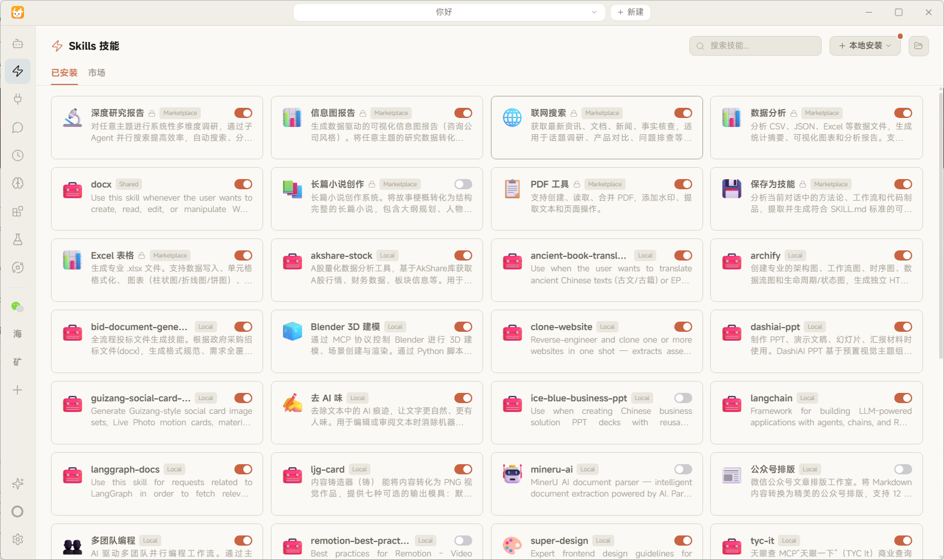
Task: Disable the 联网搜索 skill toggle
Action: pyautogui.click(x=683, y=113)
